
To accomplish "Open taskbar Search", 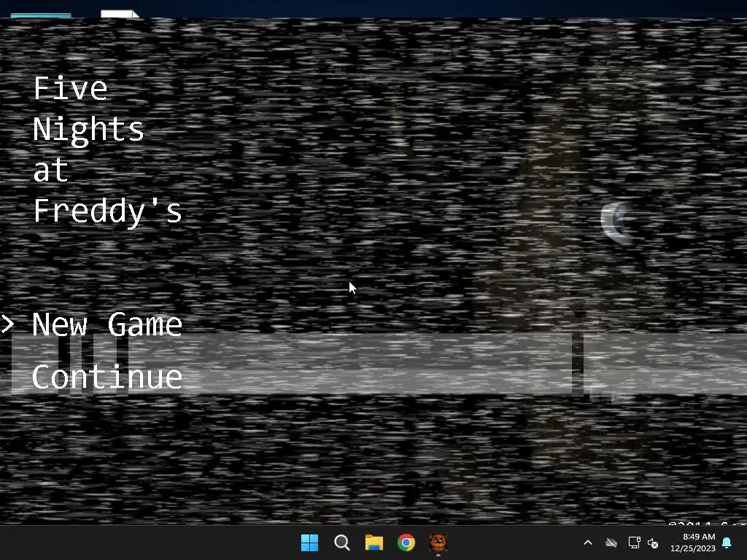I will coord(342,542).
